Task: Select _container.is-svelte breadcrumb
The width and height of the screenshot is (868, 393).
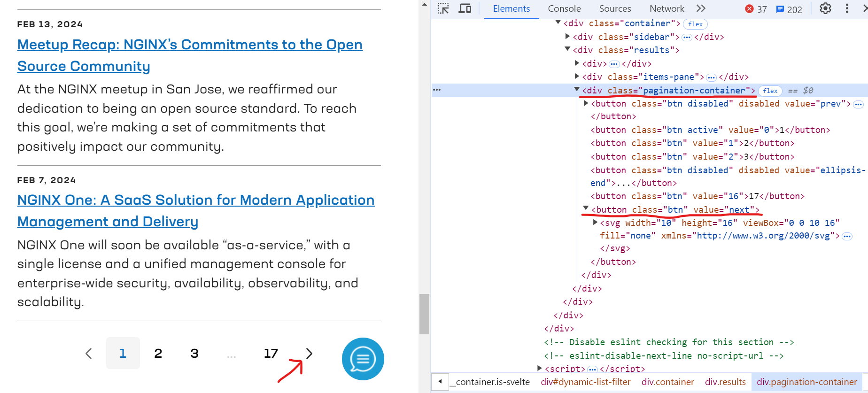Action: [490, 382]
